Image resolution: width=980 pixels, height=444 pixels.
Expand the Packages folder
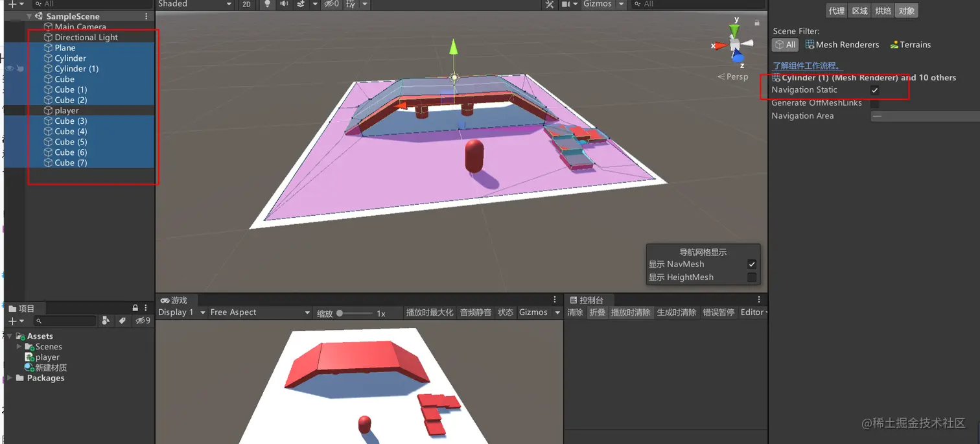pos(10,378)
